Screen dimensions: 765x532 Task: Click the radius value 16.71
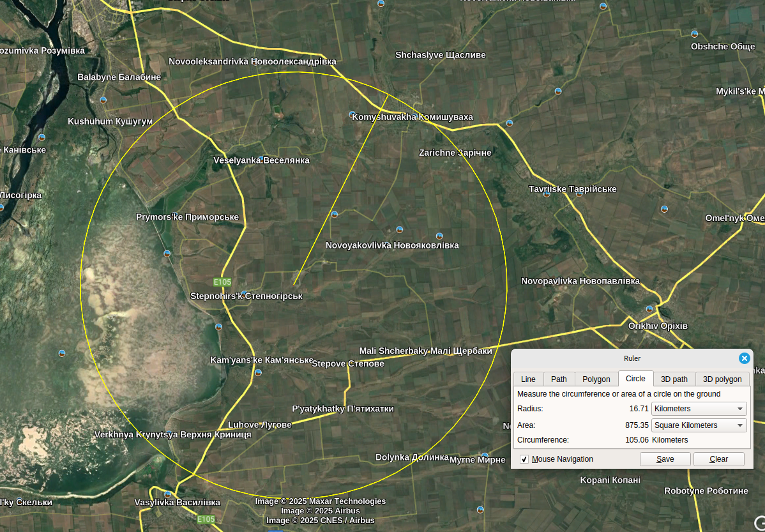(x=639, y=409)
